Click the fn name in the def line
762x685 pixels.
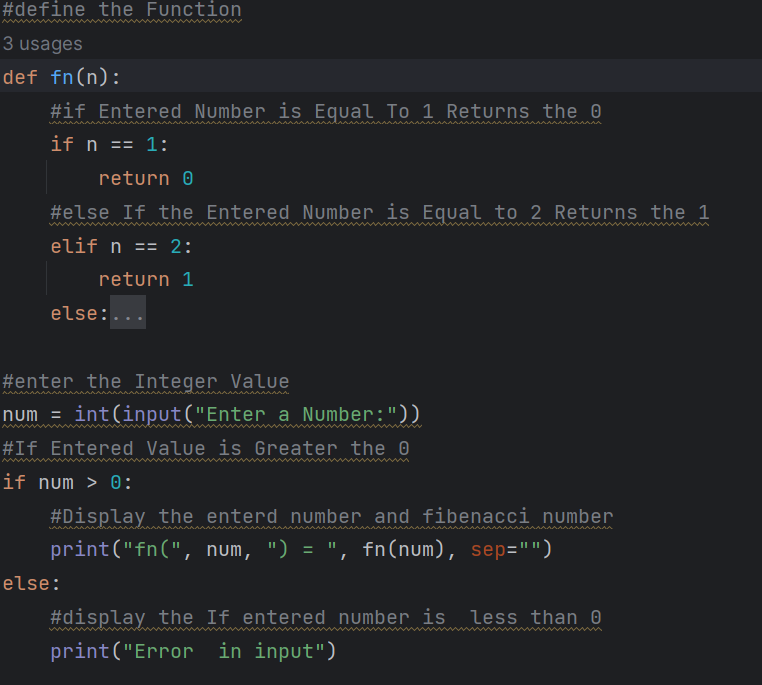click(62, 78)
